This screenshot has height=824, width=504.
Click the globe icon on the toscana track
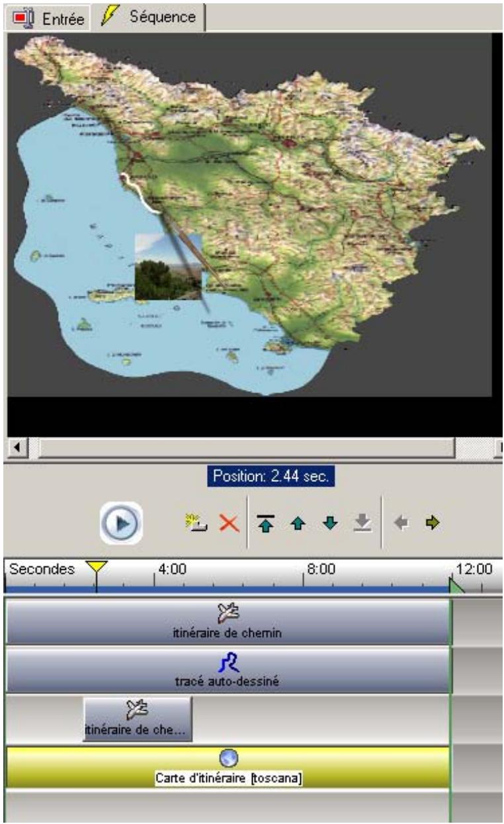click(228, 759)
